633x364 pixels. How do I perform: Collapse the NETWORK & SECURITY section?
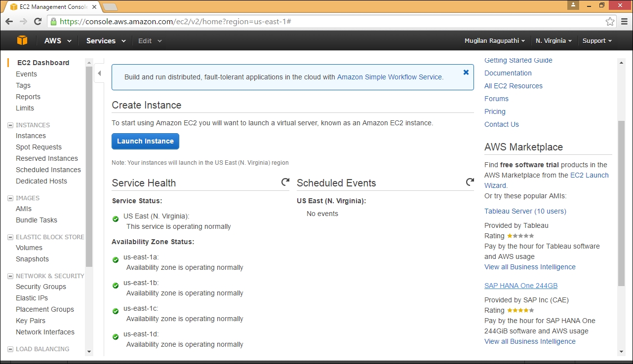coord(10,276)
